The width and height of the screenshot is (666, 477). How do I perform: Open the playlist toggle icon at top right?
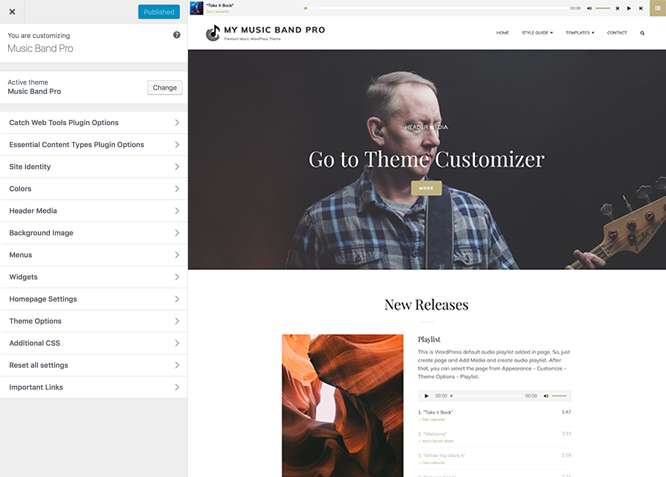(x=658, y=8)
